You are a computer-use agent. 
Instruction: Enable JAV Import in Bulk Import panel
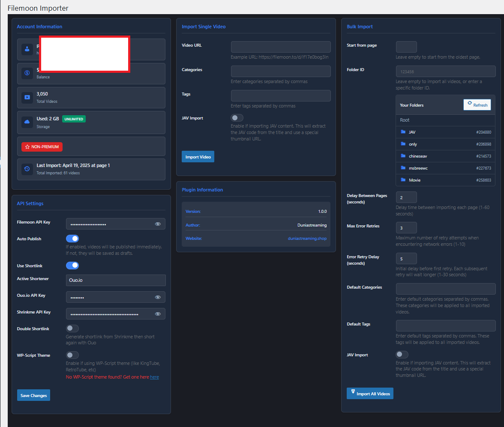[x=402, y=354]
